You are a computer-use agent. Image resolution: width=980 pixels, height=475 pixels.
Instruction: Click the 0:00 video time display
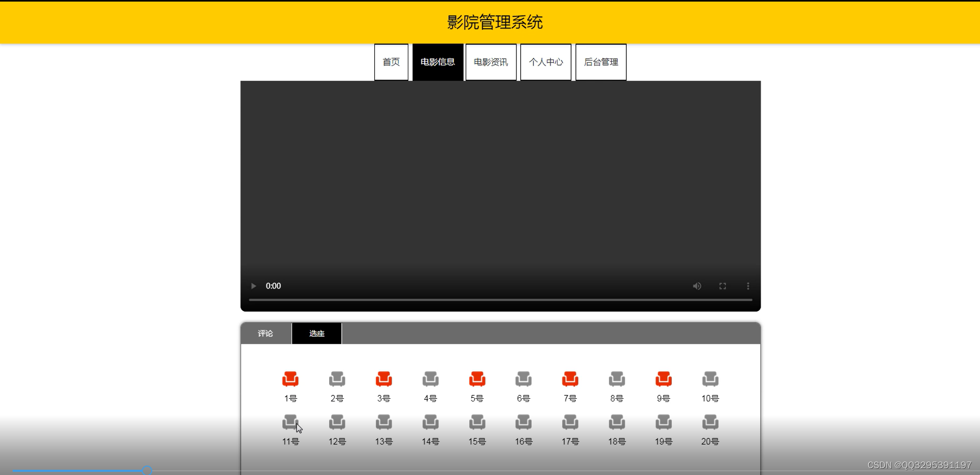[x=273, y=286]
